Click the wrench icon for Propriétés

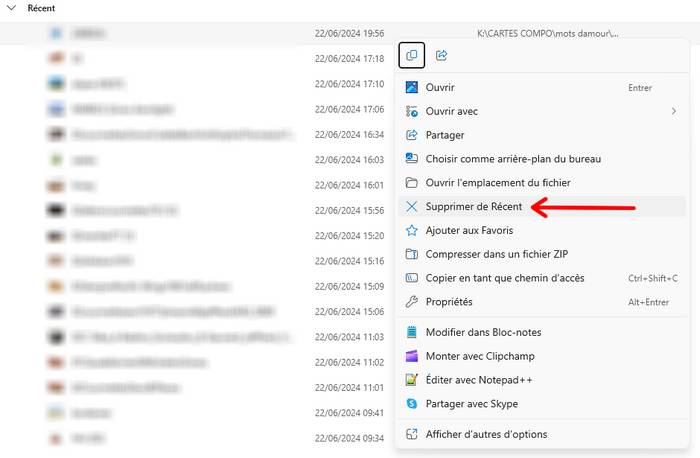tap(412, 302)
